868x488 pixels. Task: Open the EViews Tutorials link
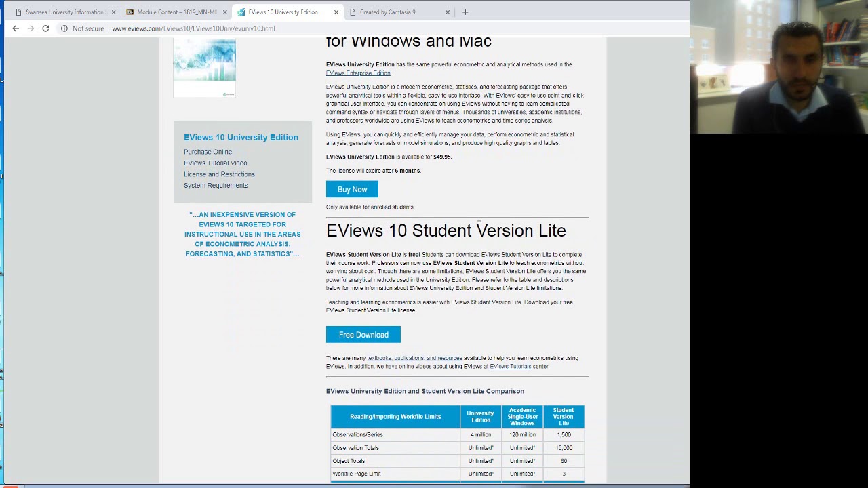click(511, 367)
